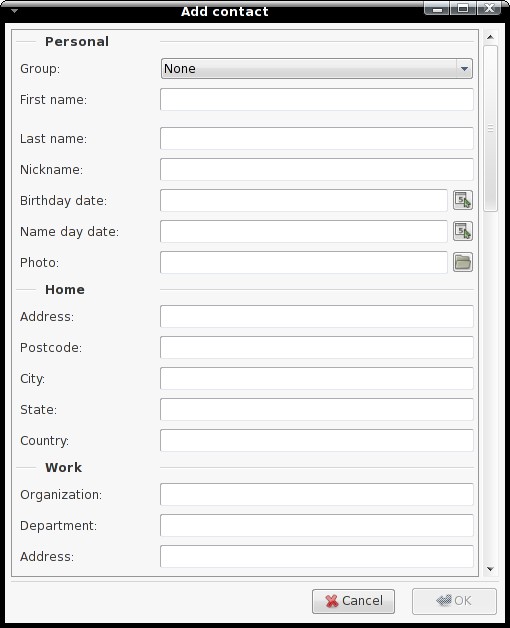The height and width of the screenshot is (628, 510).
Task: Click the scrollbar up arrow
Action: 490,37
